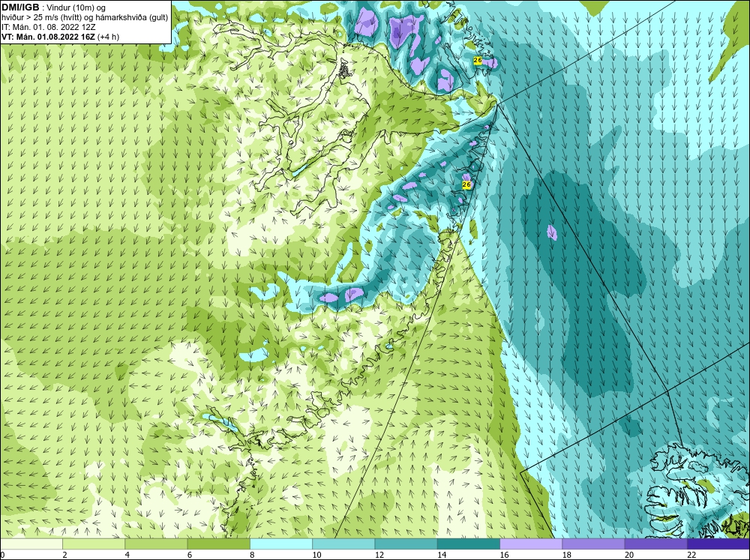This screenshot has height=560, width=750.
Task: Click the 20-22 m/s violet legend swatch
Action: pyautogui.click(x=655, y=544)
